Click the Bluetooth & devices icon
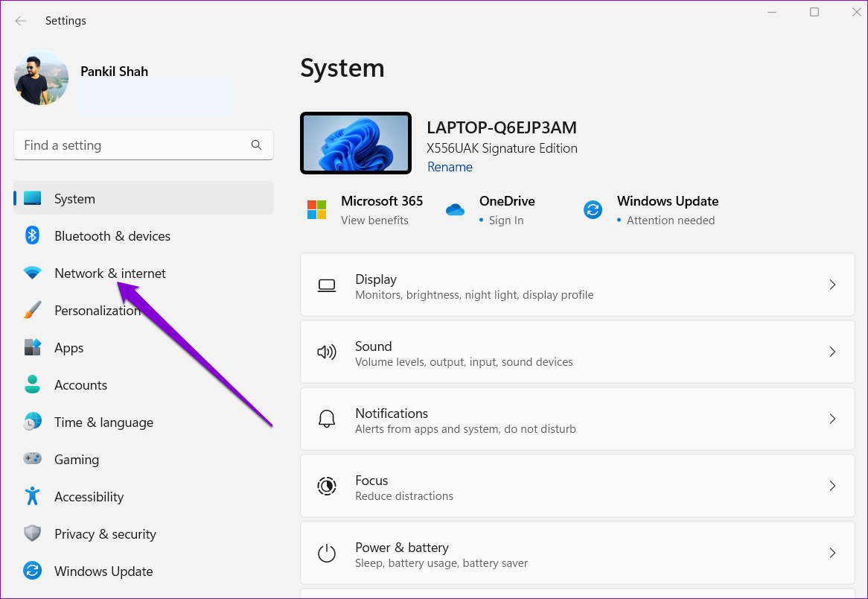868x599 pixels. [x=32, y=236]
